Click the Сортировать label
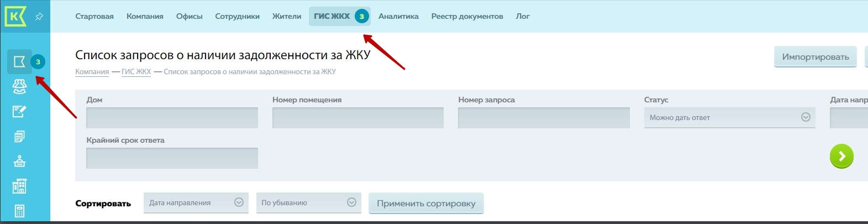868x224 pixels. 103,204
